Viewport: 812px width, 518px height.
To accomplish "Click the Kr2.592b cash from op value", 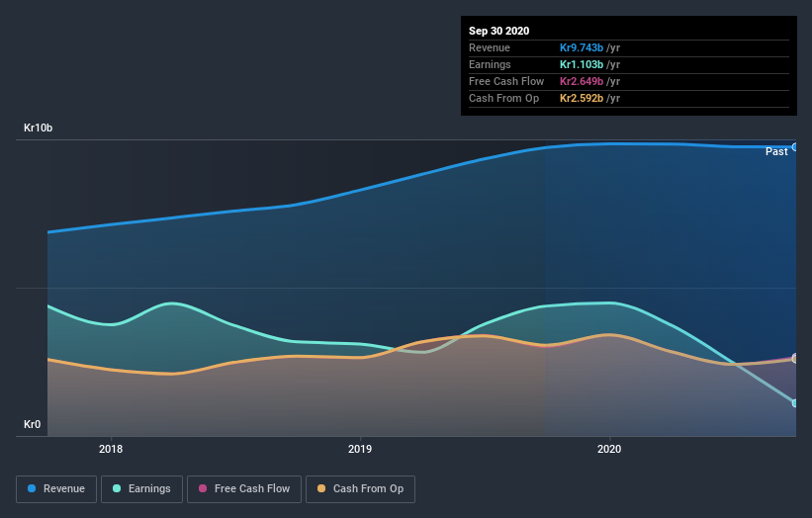I will tap(581, 98).
